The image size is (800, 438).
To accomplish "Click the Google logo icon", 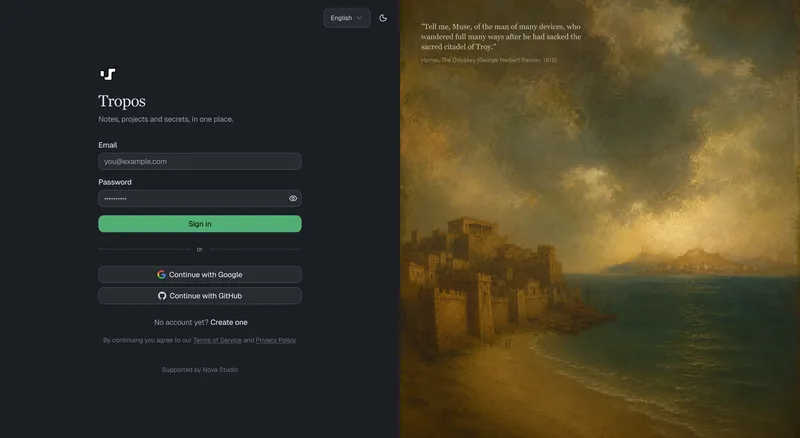I will (161, 275).
